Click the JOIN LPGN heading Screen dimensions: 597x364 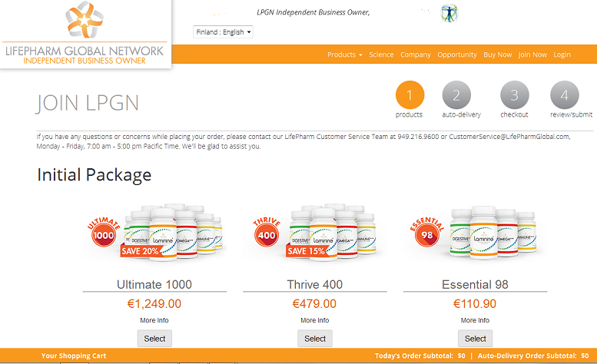[x=88, y=103]
